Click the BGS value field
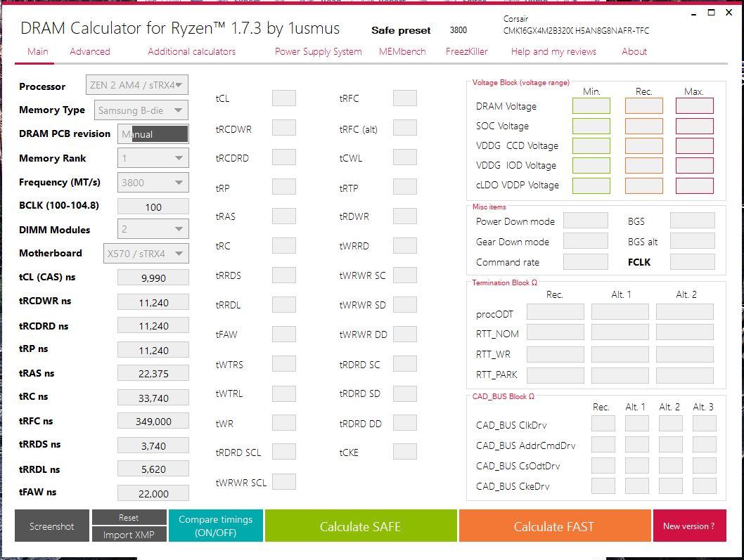The width and height of the screenshot is (744, 560). [692, 221]
